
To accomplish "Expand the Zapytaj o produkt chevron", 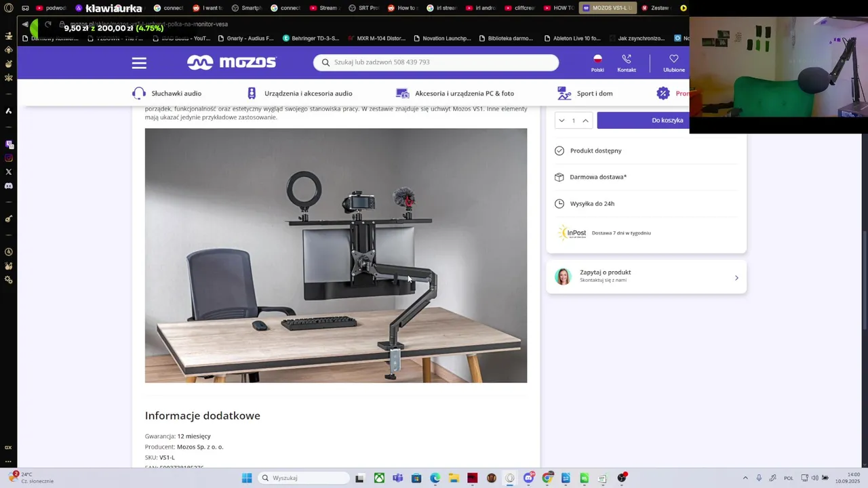I will coord(736,277).
